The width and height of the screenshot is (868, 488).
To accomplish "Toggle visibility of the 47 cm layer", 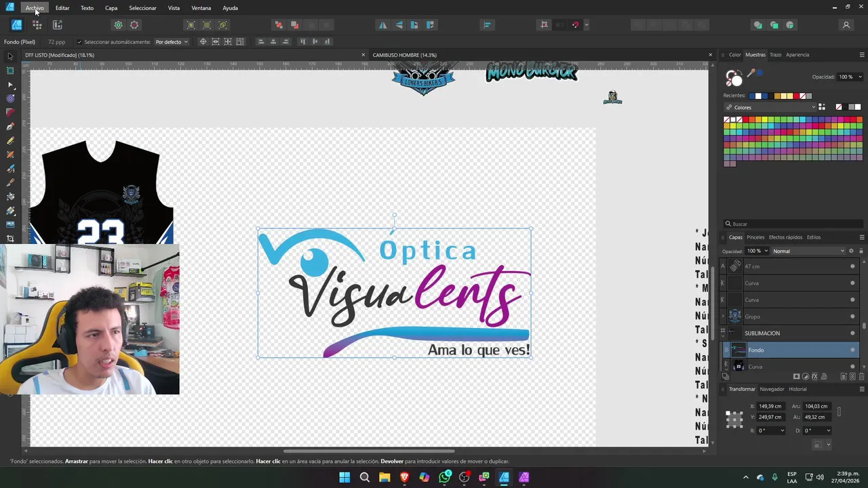I will (852, 266).
